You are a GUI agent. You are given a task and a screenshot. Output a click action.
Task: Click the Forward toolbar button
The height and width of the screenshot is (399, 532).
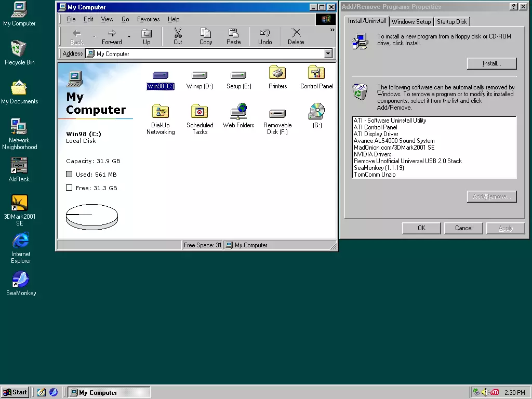pos(112,37)
